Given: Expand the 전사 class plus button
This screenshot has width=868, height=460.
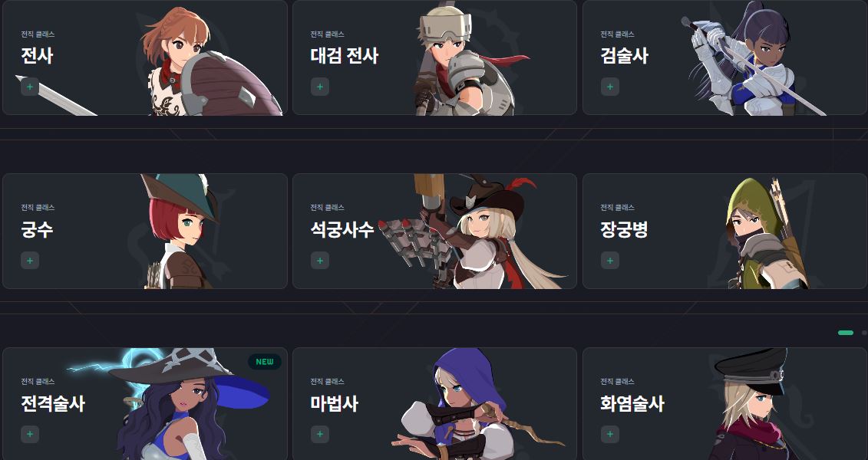Looking at the screenshot, I should click(x=30, y=87).
